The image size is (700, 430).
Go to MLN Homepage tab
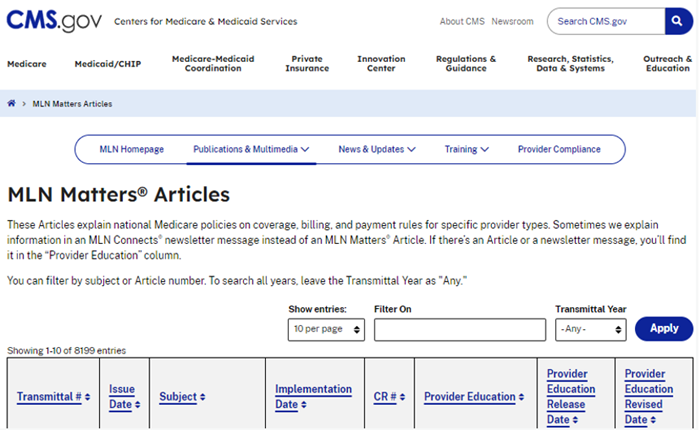pyautogui.click(x=132, y=149)
